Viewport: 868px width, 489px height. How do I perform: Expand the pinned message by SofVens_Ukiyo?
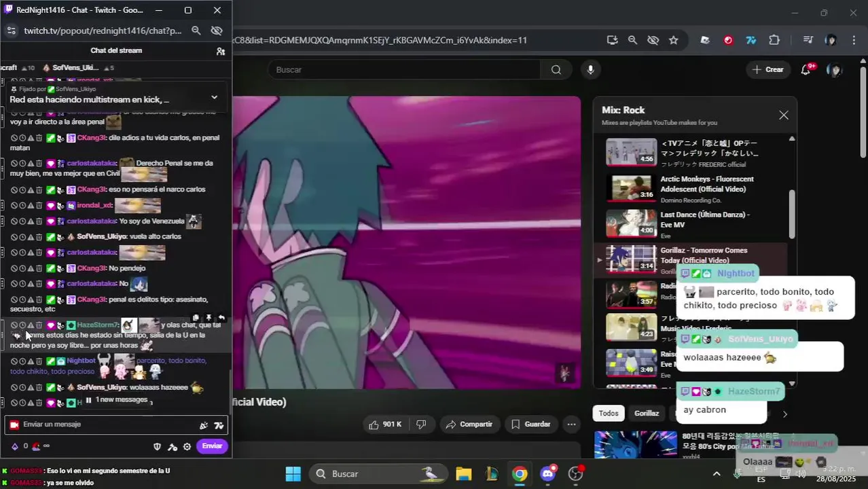[214, 97]
